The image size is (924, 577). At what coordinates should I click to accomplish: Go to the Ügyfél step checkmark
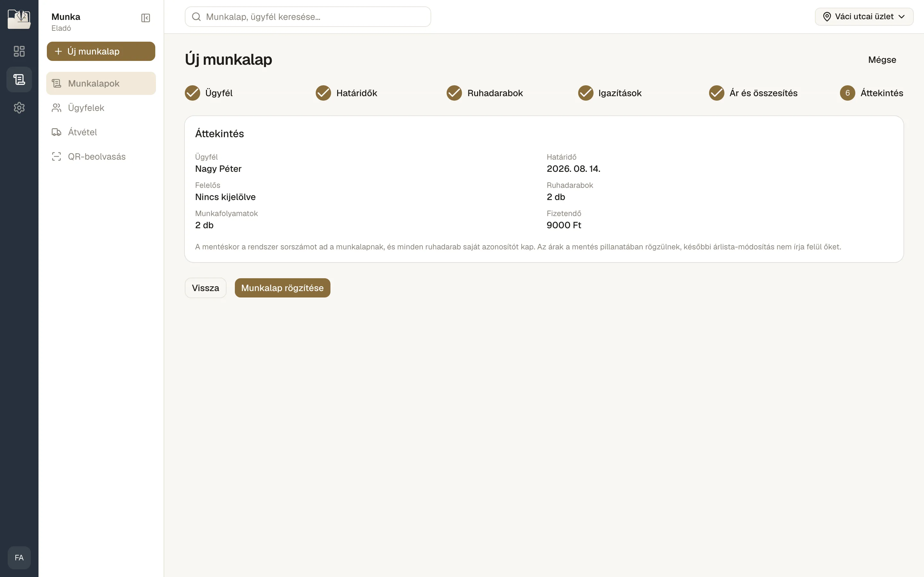coord(193,93)
